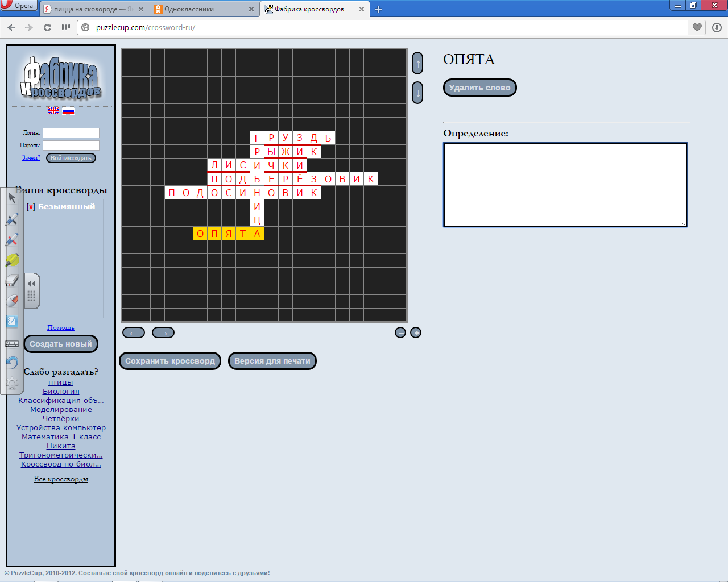Select the pen tool with red stroke

click(12, 239)
